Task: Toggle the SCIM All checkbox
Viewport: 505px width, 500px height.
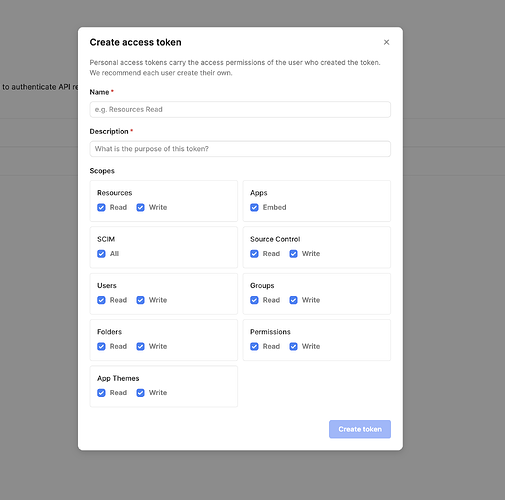Action: tap(101, 254)
